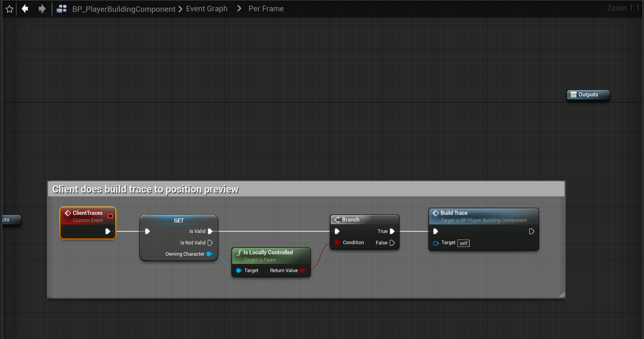This screenshot has width=644, height=339.
Task: Click the Build Trace node diamond icon
Action: (435, 213)
